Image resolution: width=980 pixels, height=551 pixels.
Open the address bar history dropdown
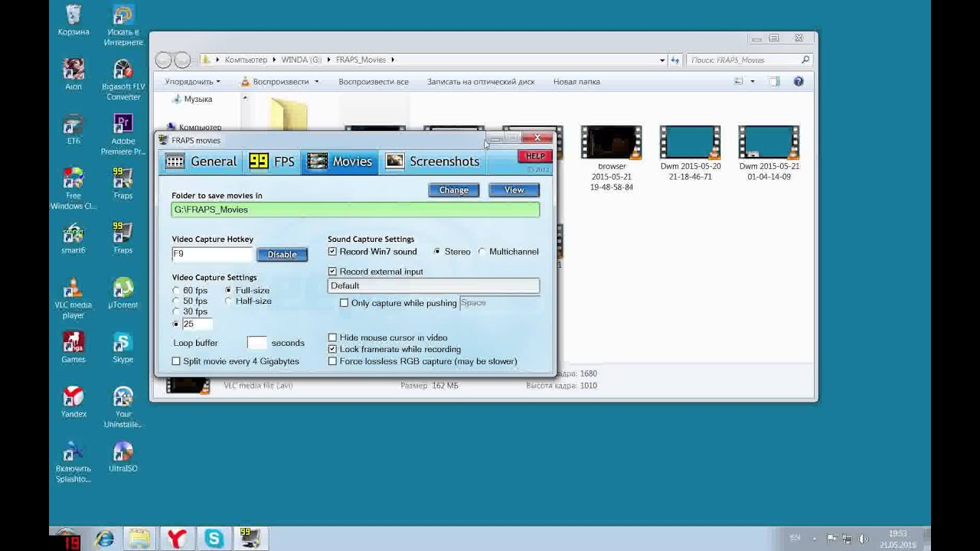pyautogui.click(x=662, y=60)
